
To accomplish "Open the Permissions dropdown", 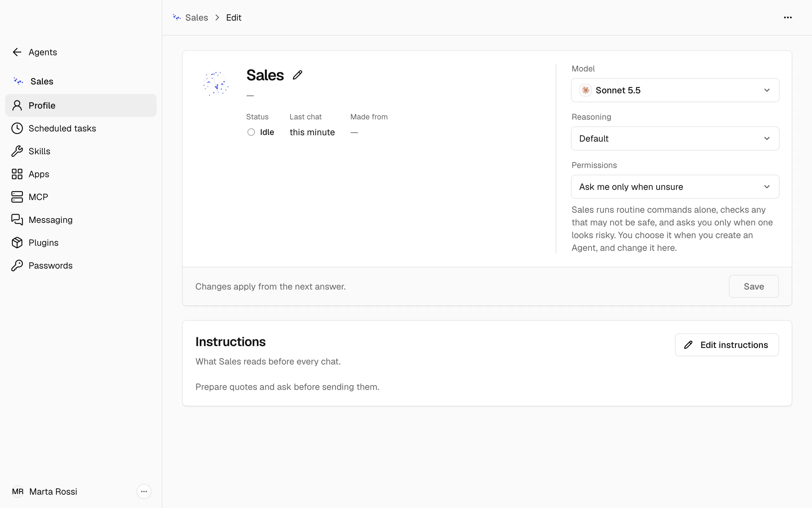I will click(675, 187).
